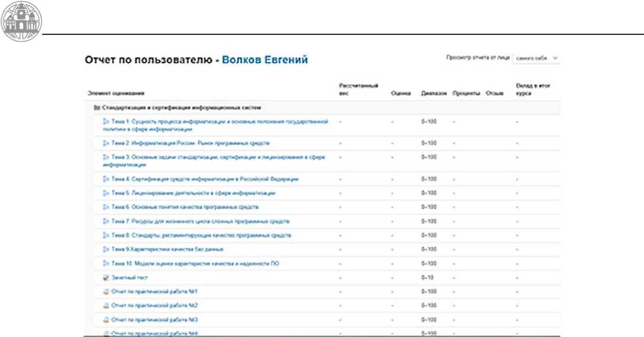Open Тема 10 Модели оценки характеристик link
This screenshot has width=644, height=337.
(195, 264)
